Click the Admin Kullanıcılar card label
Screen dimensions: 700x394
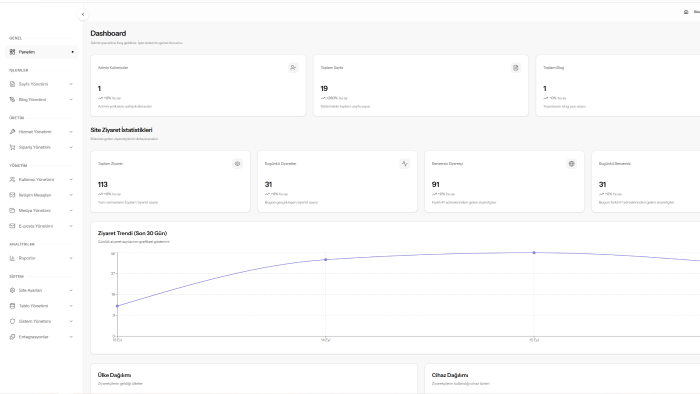113,68
